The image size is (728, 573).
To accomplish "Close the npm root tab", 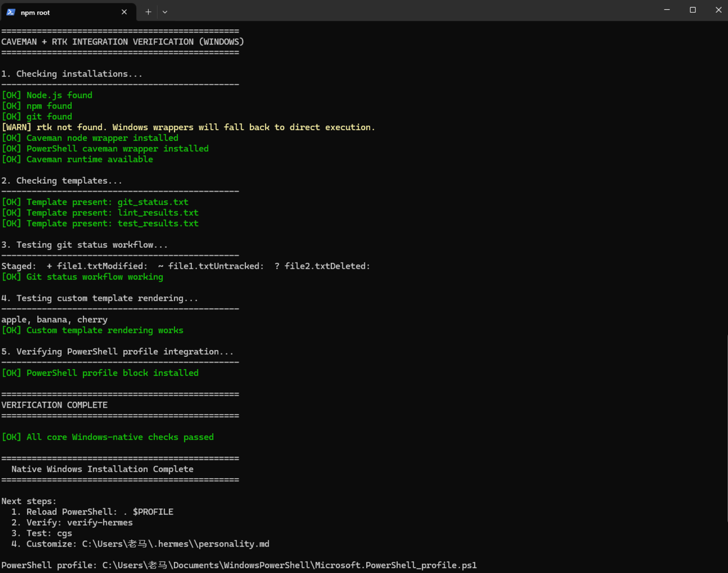I will [x=124, y=12].
